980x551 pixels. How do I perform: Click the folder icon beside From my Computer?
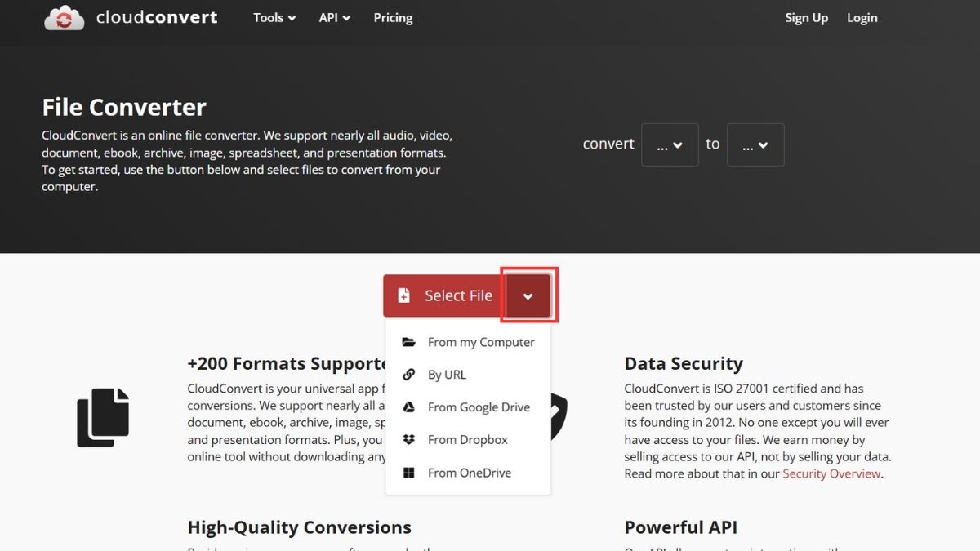[x=409, y=342]
